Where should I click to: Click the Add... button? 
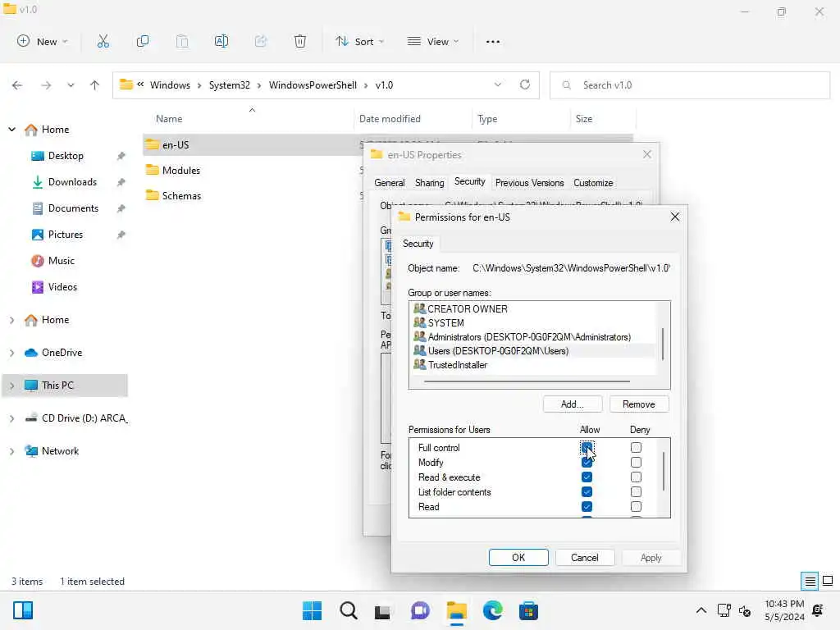click(573, 404)
